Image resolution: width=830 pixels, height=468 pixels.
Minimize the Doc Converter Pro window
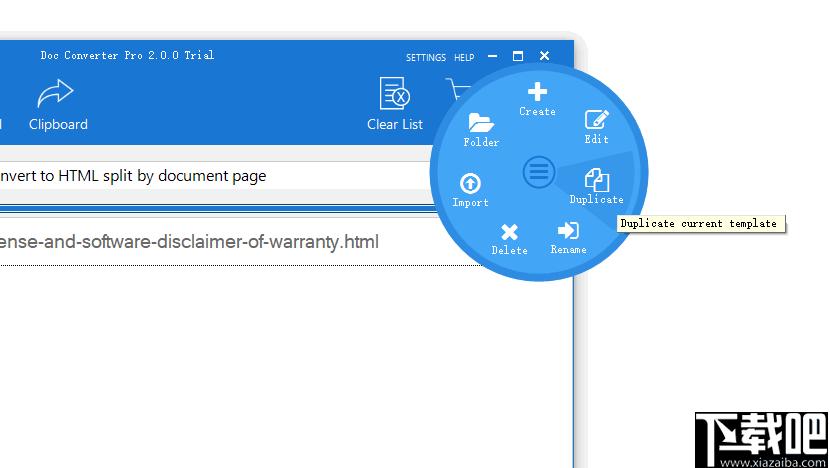tap(492, 56)
